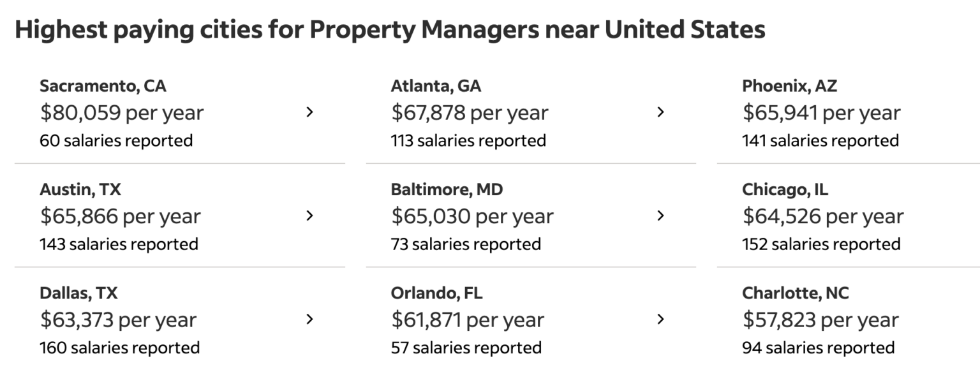Click the Phoenix, AZ city name
Screen dimensions: 980x368
(x=789, y=85)
